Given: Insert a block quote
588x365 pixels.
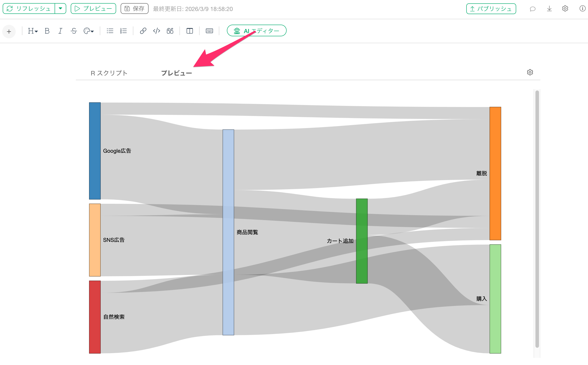Looking at the screenshot, I should (170, 31).
